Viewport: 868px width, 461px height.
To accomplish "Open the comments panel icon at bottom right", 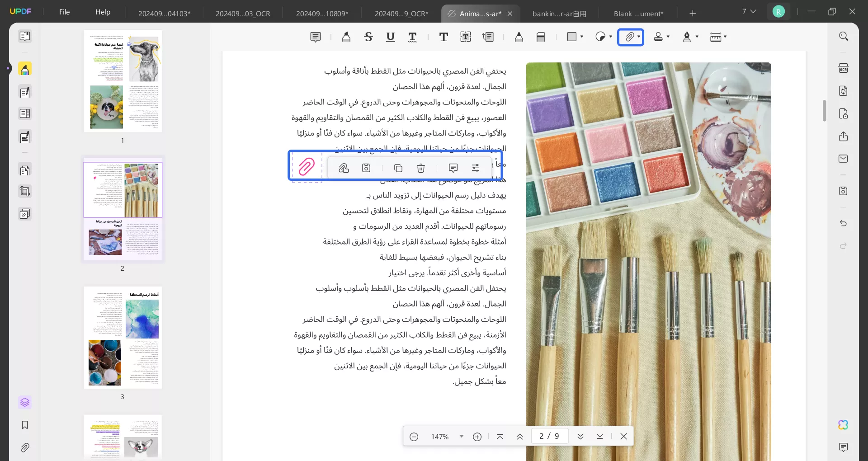I will click(844, 447).
